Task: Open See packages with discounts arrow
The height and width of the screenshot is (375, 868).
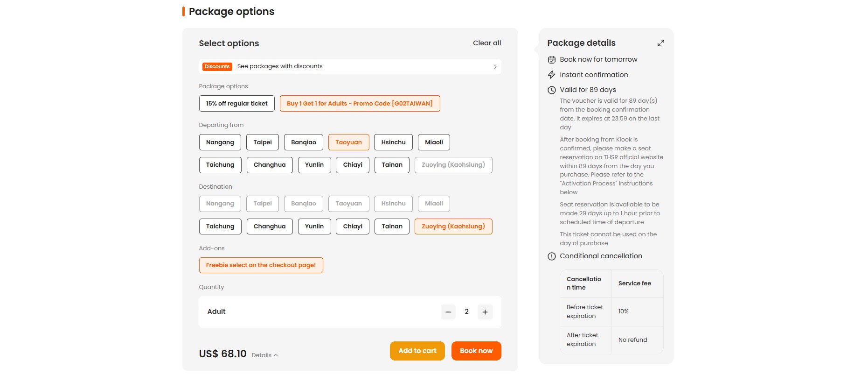Action: pyautogui.click(x=495, y=67)
